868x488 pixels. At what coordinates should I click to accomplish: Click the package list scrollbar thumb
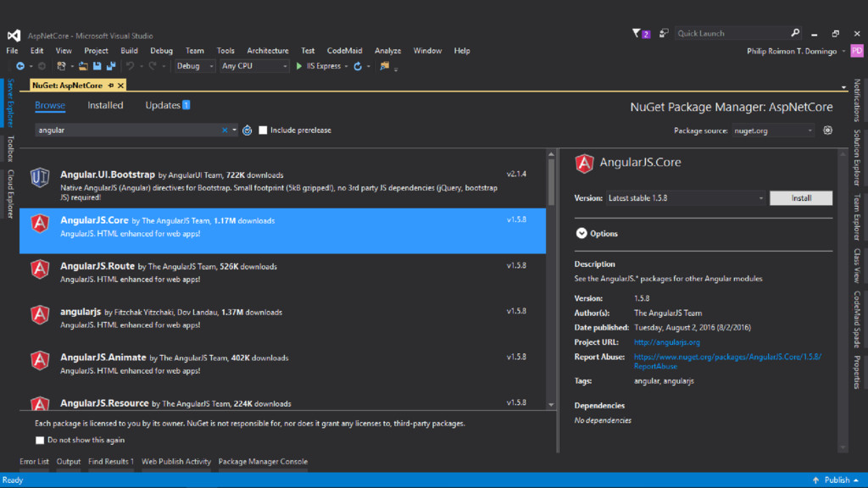click(x=551, y=183)
